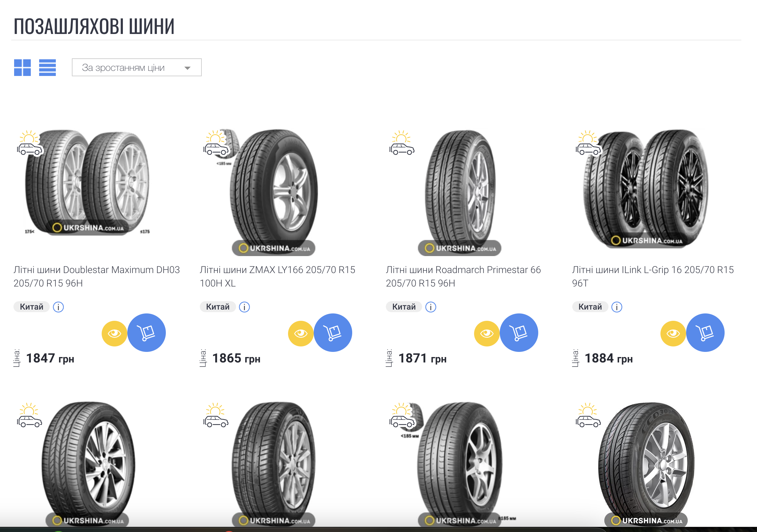
Task: Show country info for Doublestar tire
Action: 58,307
